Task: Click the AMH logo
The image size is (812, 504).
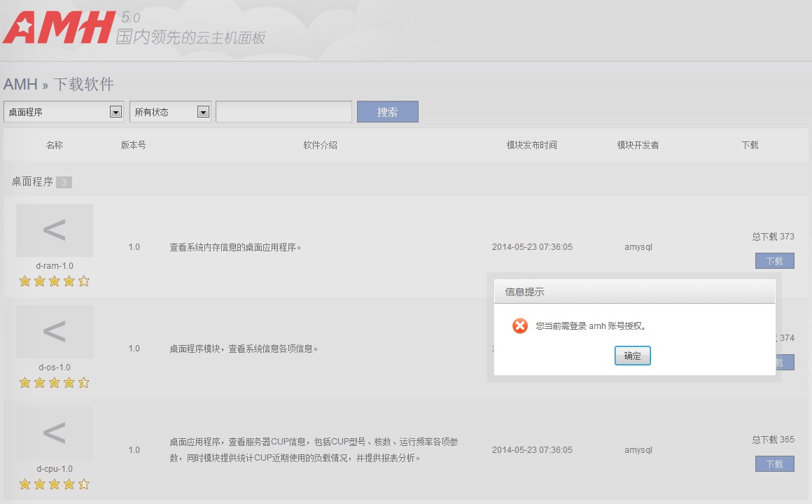Action: tap(59, 28)
